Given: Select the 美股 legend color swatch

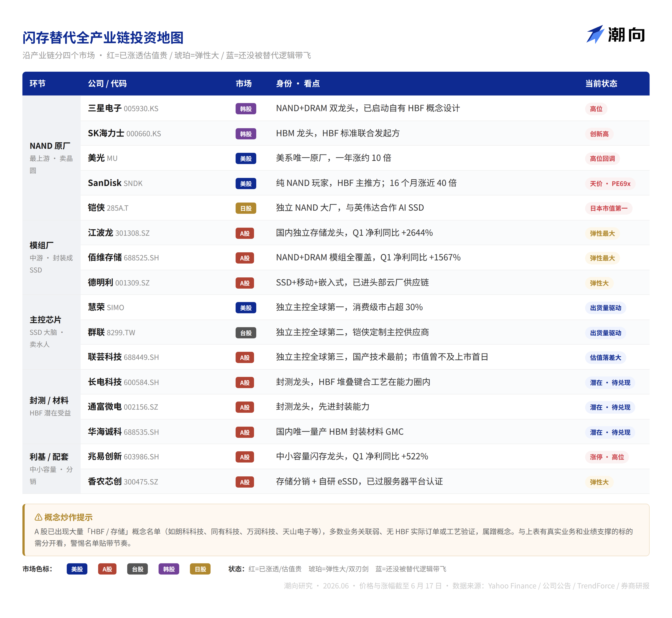Looking at the screenshot, I should [77, 569].
